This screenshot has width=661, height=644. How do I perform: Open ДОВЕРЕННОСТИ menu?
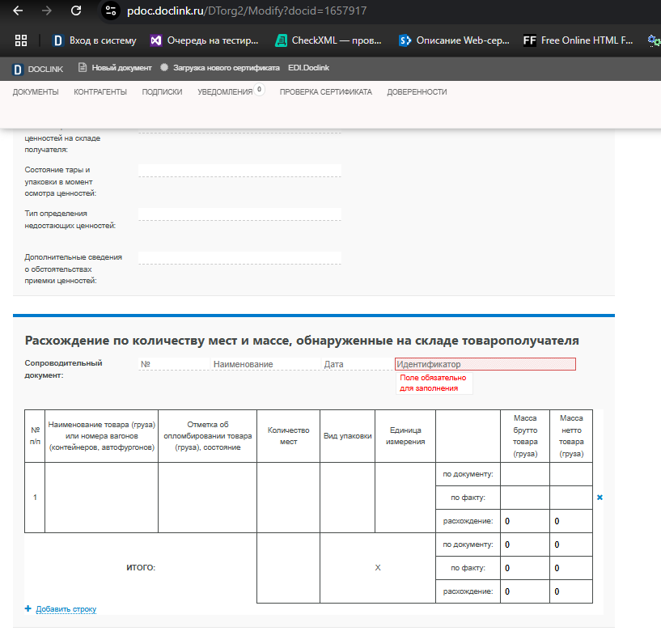tap(417, 92)
